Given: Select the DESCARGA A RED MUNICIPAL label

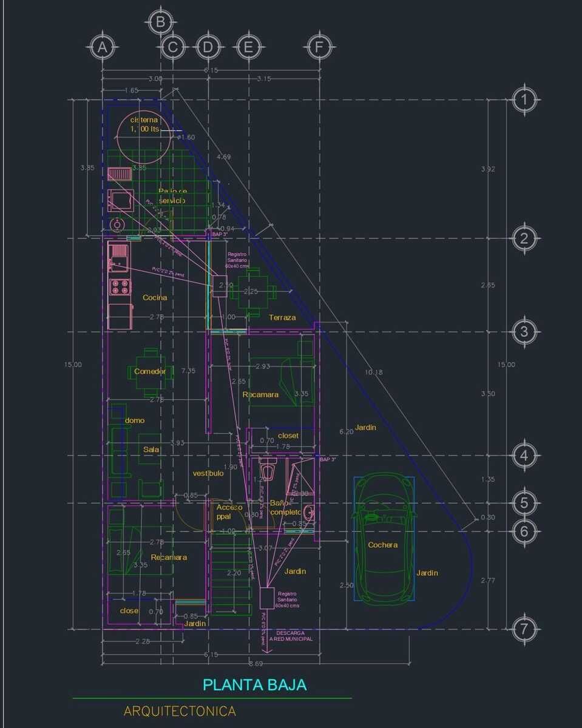Looking at the screenshot, I should pyautogui.click(x=294, y=636).
